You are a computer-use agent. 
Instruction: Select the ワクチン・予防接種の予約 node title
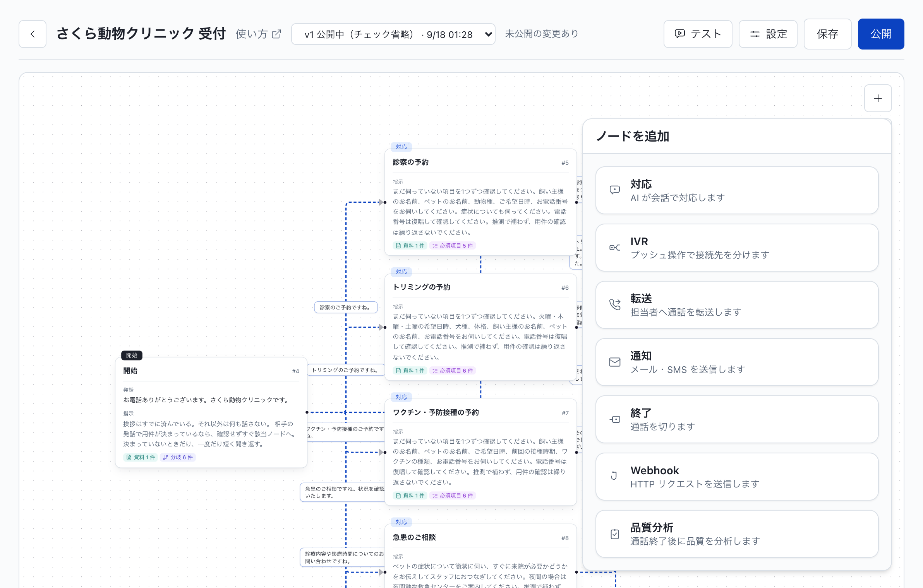pyautogui.click(x=436, y=413)
